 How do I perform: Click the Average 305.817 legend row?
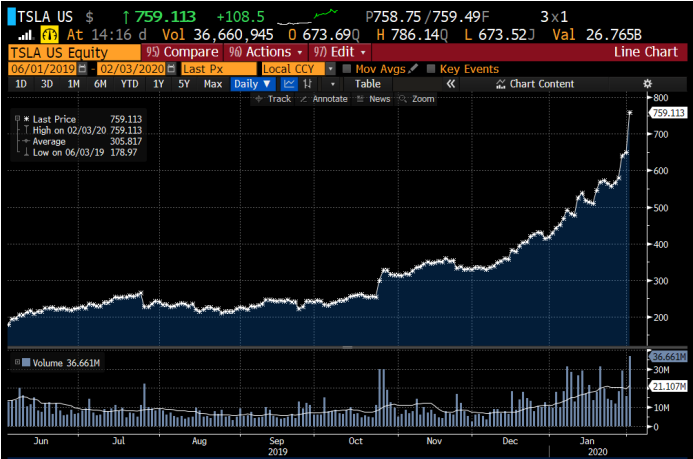click(82, 141)
